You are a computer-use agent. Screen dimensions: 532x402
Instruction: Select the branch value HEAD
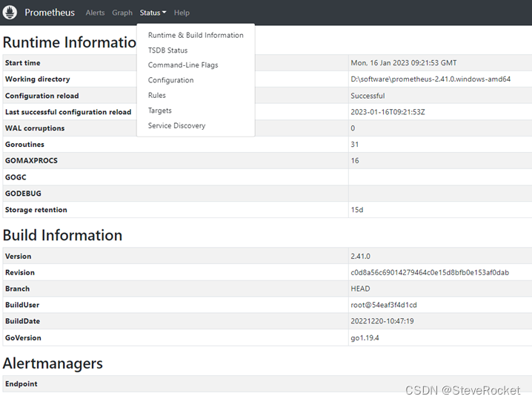(x=360, y=289)
